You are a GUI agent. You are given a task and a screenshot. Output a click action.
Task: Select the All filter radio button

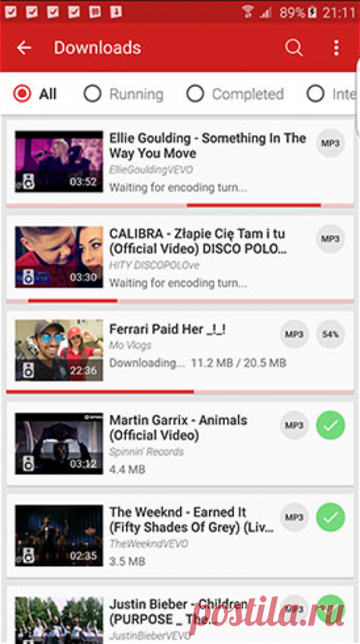(22, 94)
